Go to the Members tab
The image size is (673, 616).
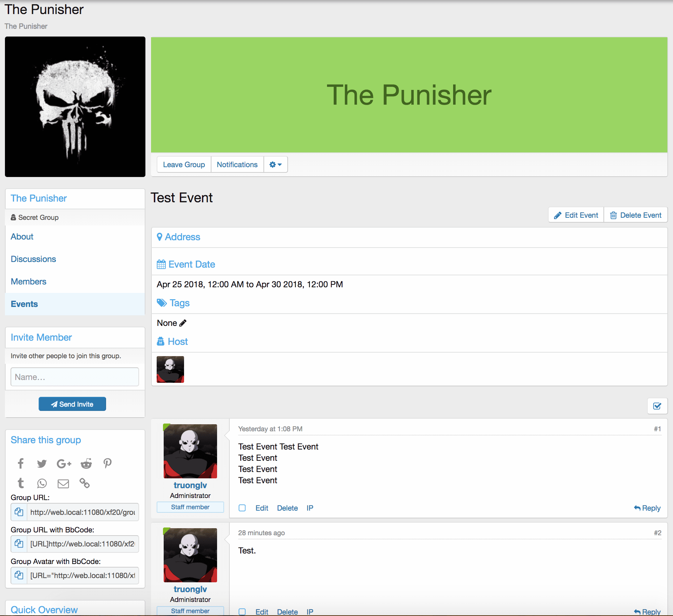pyautogui.click(x=28, y=282)
